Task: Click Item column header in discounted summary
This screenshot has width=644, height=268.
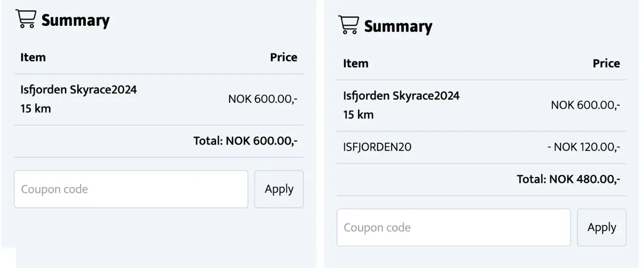Action: click(356, 63)
